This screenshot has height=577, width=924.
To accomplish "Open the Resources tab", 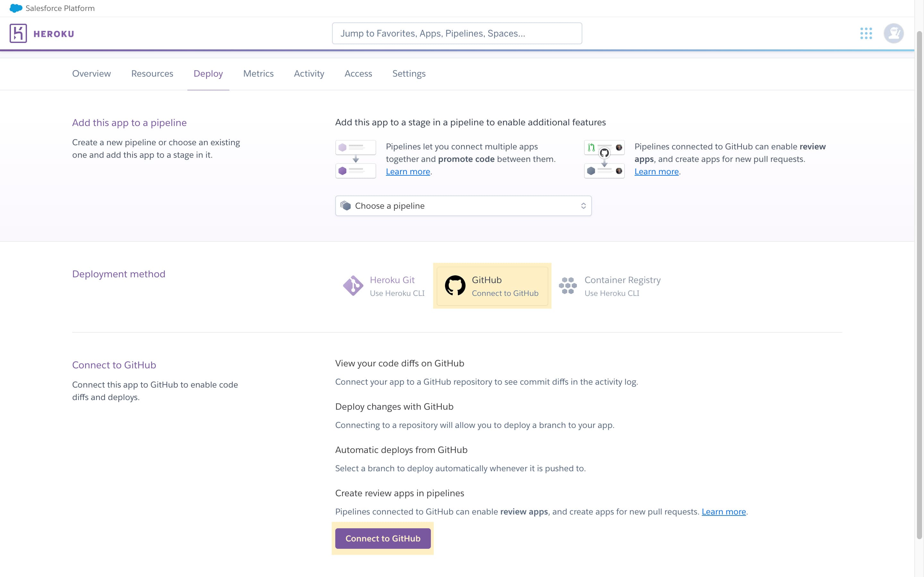I will (152, 74).
